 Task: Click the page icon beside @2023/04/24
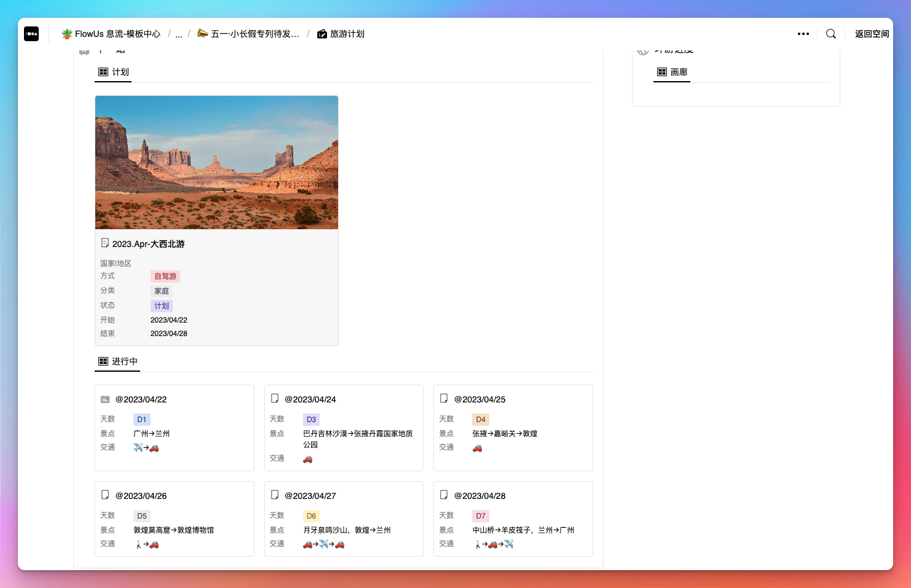click(x=275, y=399)
